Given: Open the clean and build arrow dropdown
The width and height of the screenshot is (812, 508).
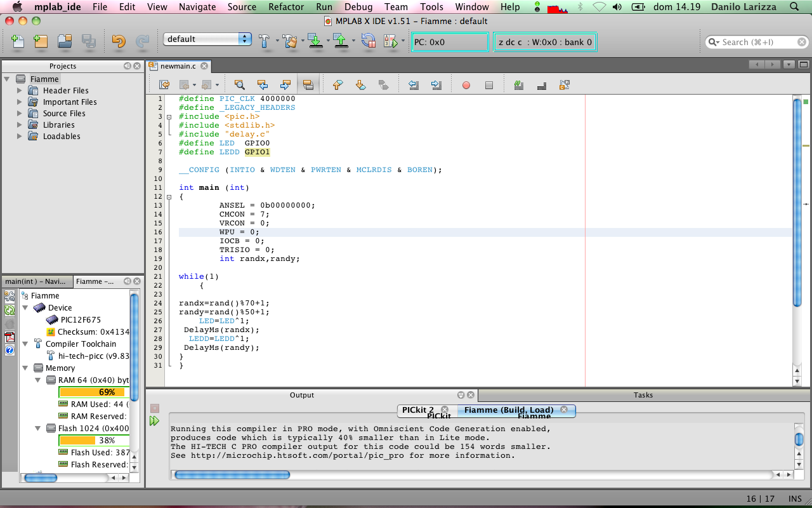Looking at the screenshot, I should pos(303,42).
